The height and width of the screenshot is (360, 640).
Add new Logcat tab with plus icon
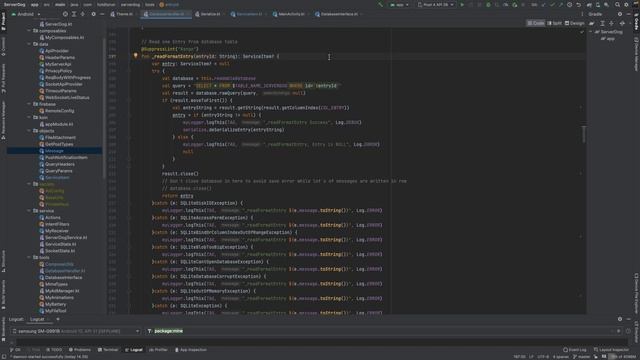[58, 319]
